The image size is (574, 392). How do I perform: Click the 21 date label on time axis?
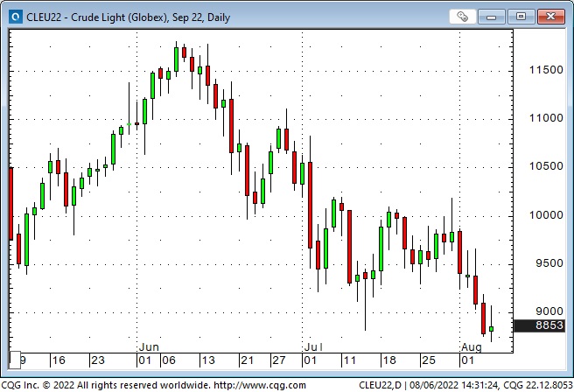(247, 360)
